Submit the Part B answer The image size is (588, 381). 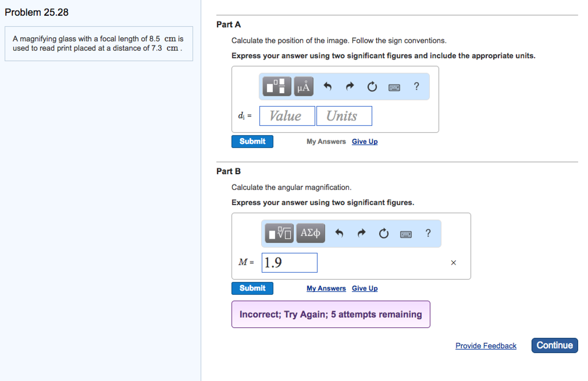click(x=252, y=288)
